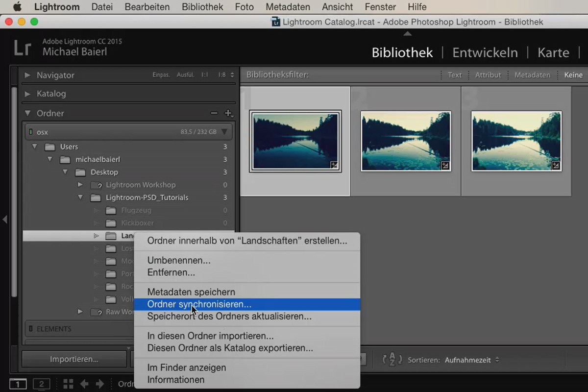Screen dimensions: 588x392
Task: Collapse the michaelbaierl folder tree
Action: (x=50, y=159)
